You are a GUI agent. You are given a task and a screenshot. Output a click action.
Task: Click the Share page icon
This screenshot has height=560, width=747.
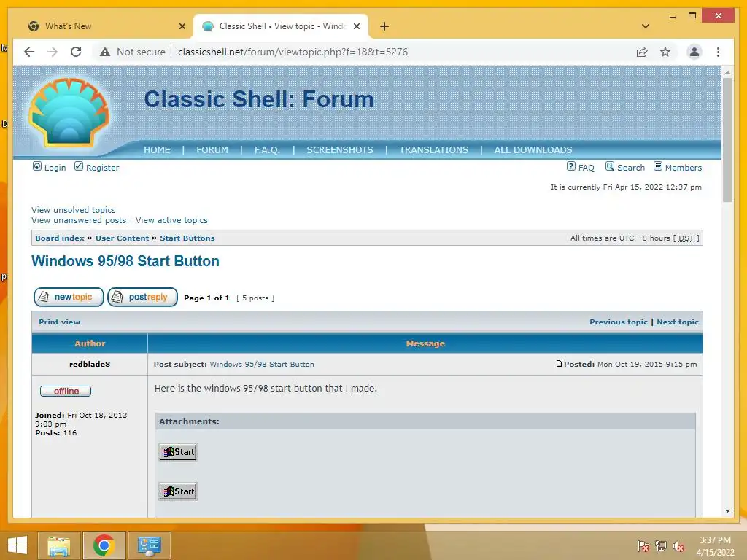click(642, 52)
